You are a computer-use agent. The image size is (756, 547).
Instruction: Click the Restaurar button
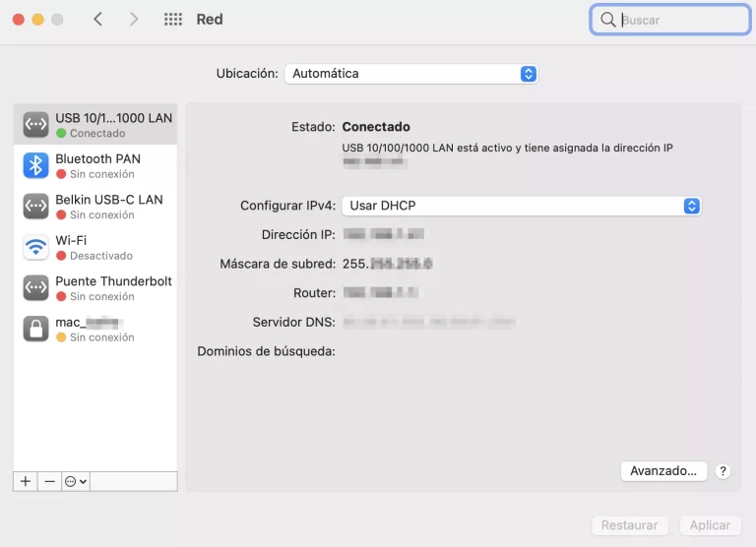click(x=629, y=525)
